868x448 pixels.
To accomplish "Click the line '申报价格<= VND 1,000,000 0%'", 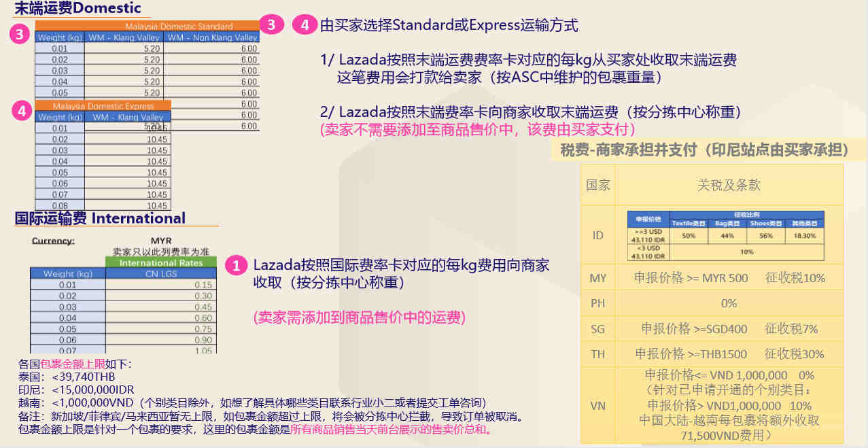I will pos(729,375).
